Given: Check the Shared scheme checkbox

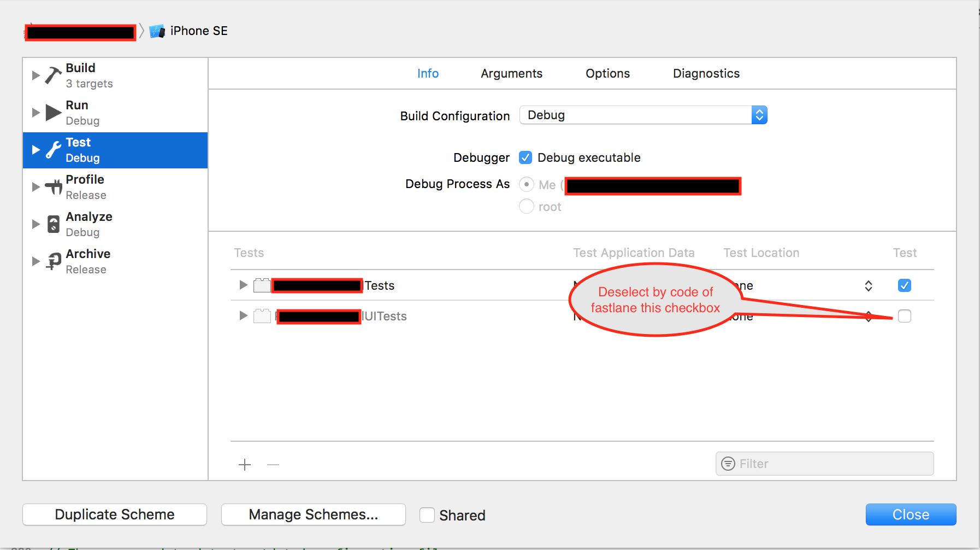Looking at the screenshot, I should tap(427, 514).
